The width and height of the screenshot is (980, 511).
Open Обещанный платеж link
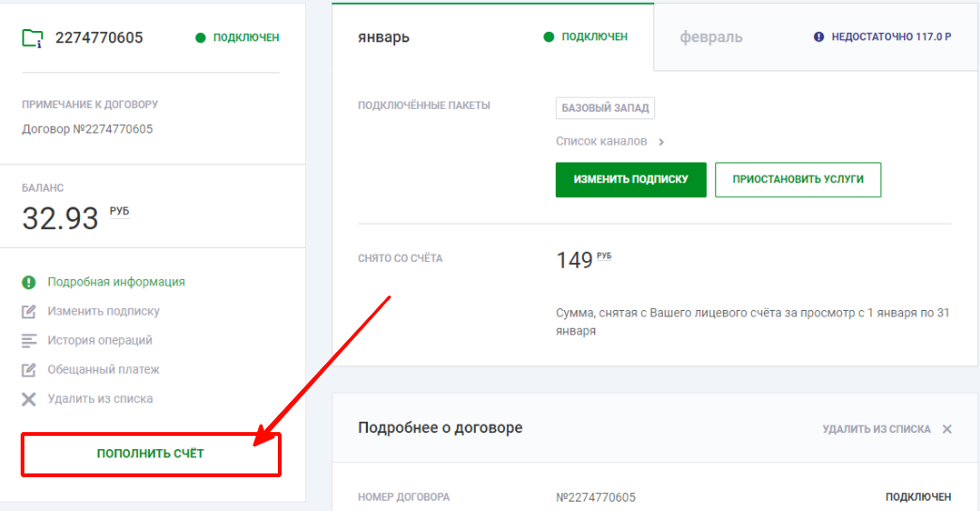(103, 369)
